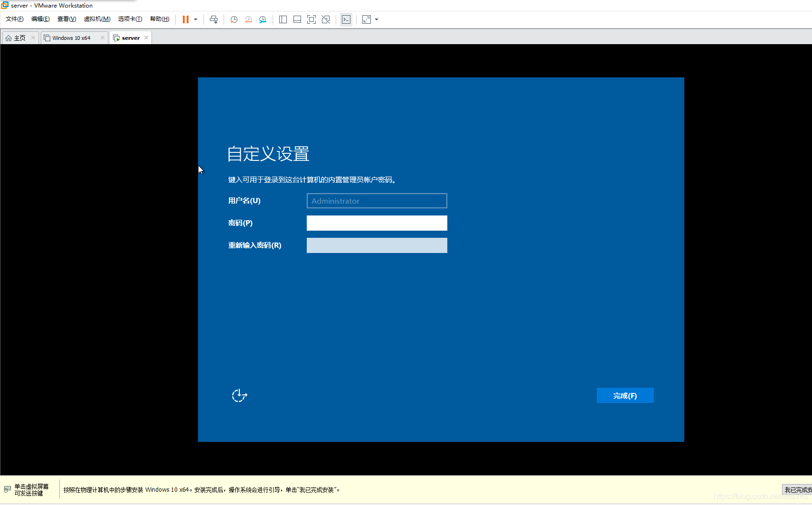This screenshot has height=505, width=812.
Task: Enter full screen mode icon
Action: point(312,19)
